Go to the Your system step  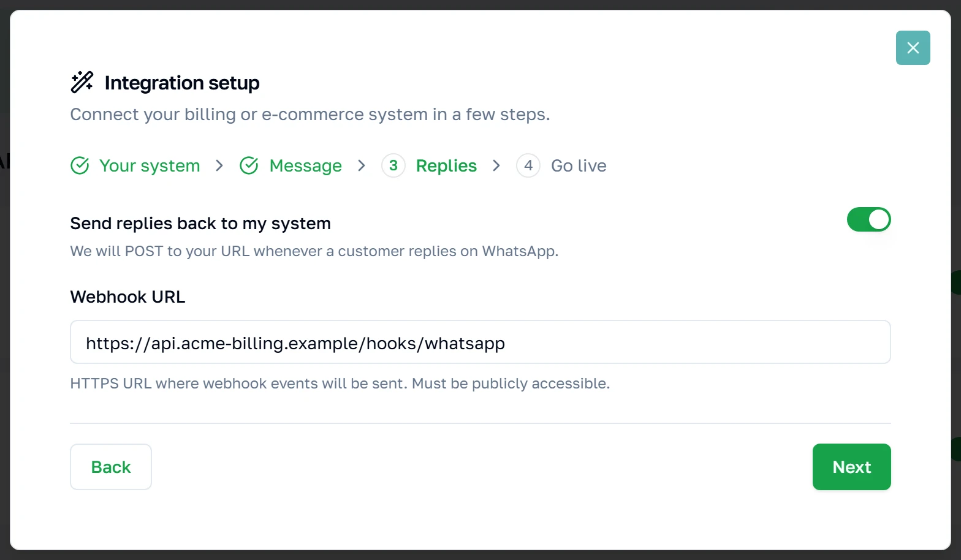pyautogui.click(x=150, y=165)
